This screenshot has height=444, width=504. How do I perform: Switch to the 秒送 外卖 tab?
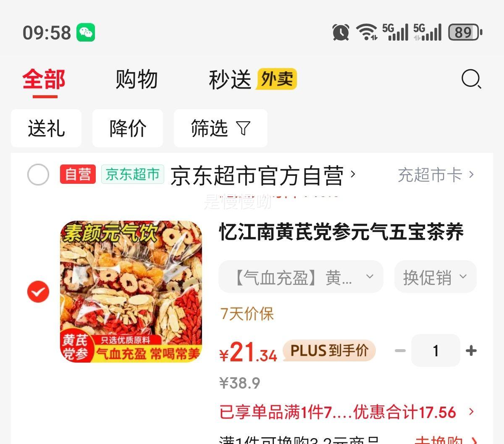(x=253, y=79)
